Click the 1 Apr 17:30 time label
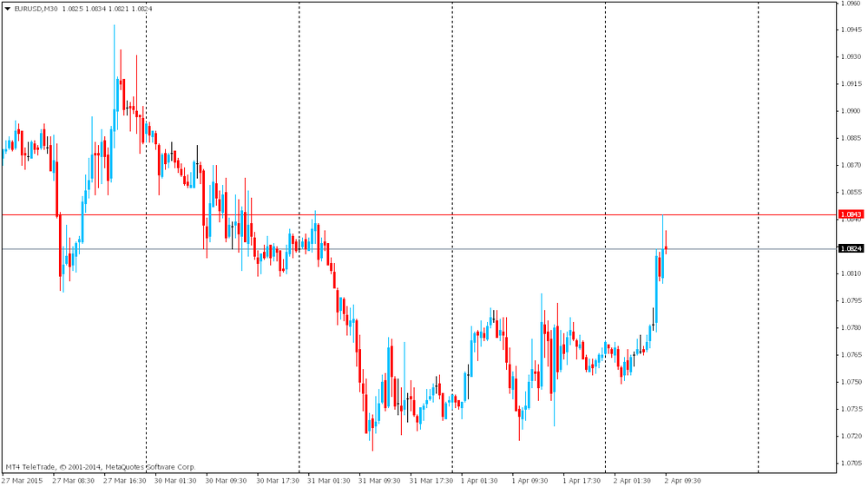 tap(582, 480)
